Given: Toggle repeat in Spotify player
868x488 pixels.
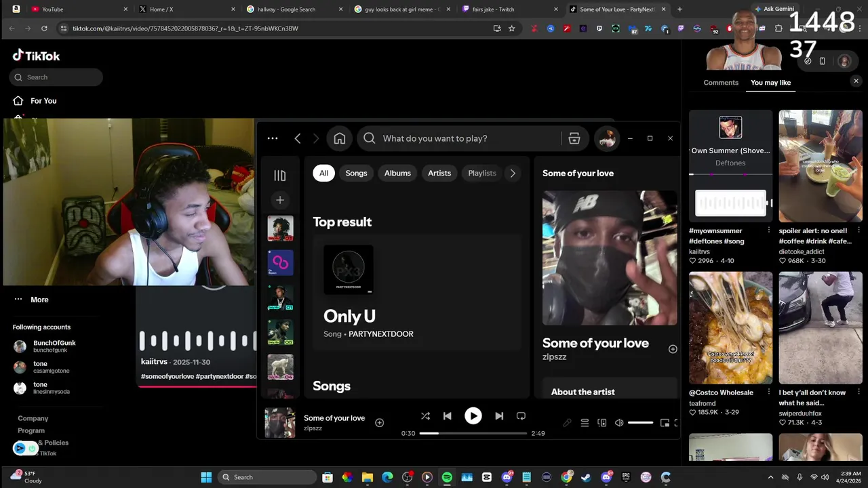Looking at the screenshot, I should point(521,416).
